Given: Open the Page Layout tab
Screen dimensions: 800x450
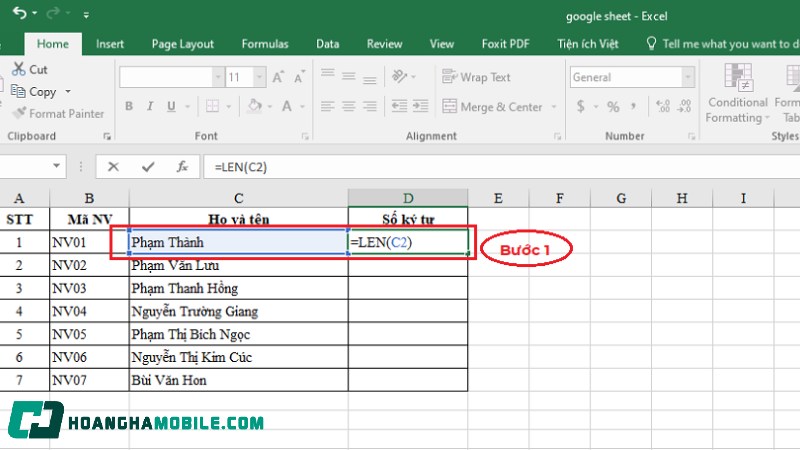Looking at the screenshot, I should [x=182, y=44].
